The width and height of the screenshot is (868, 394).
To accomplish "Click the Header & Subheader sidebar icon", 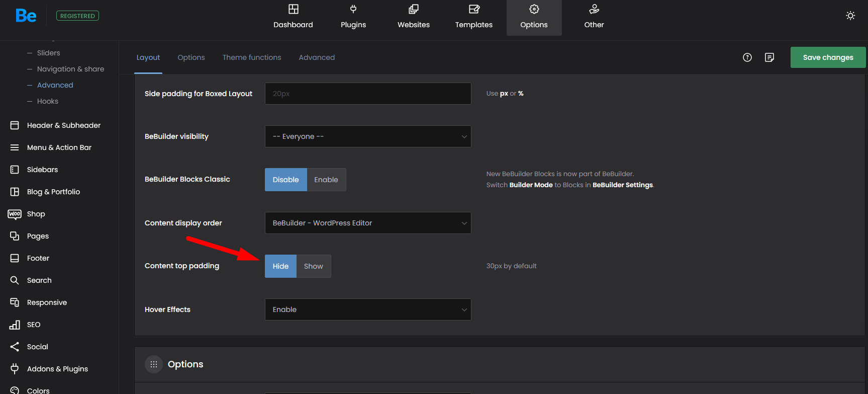I will click(x=15, y=125).
